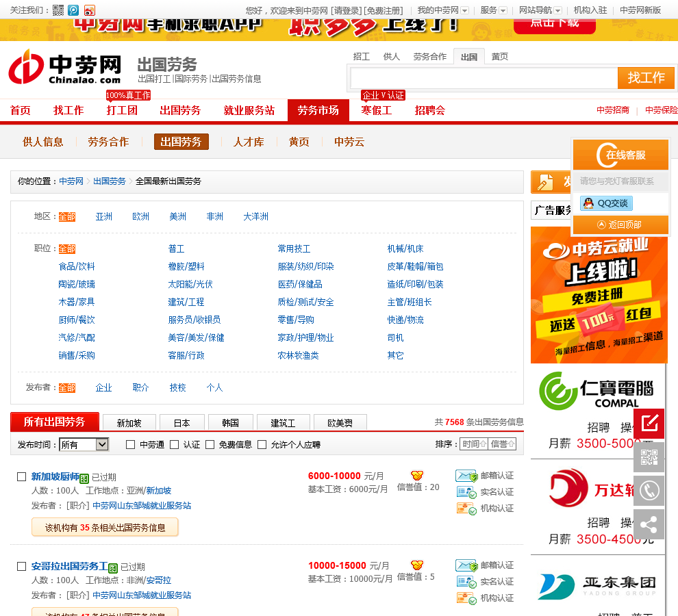Viewport: 678px width, 616px height.
Task: Filter position by 厨师/餐饮
Action: (x=77, y=320)
